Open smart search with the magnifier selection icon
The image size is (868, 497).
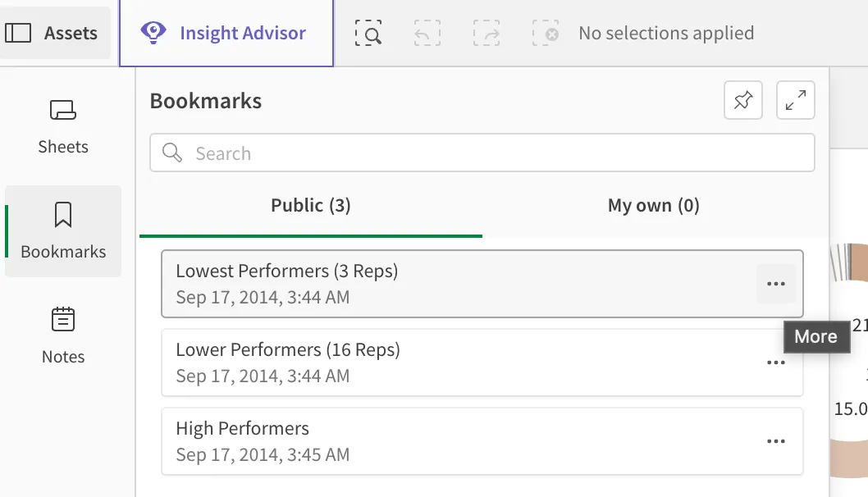pyautogui.click(x=368, y=33)
